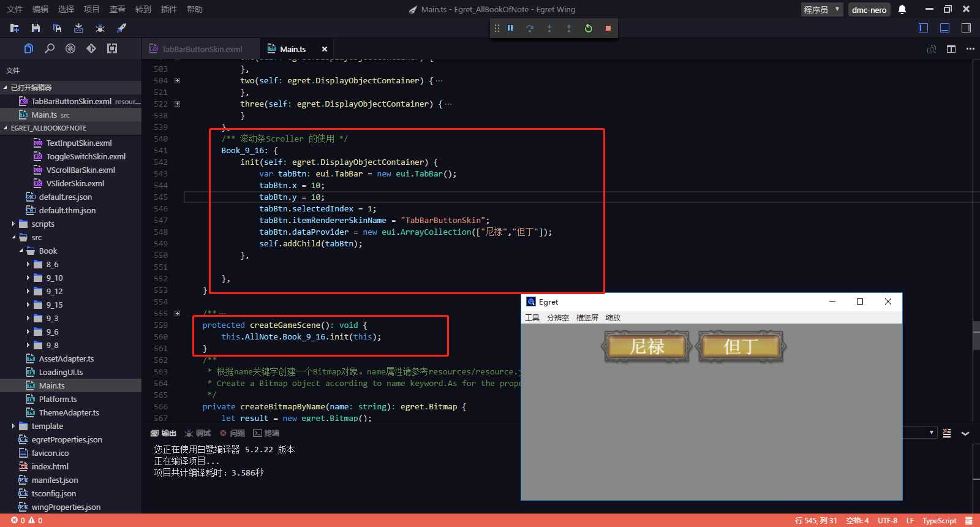
Task: Open the 分辨率 menu in Egret window
Action: pyautogui.click(x=558, y=318)
